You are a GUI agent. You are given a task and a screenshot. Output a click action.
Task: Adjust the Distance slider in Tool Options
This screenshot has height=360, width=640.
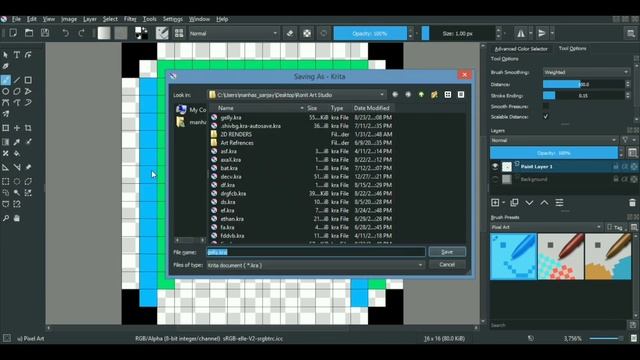584,84
